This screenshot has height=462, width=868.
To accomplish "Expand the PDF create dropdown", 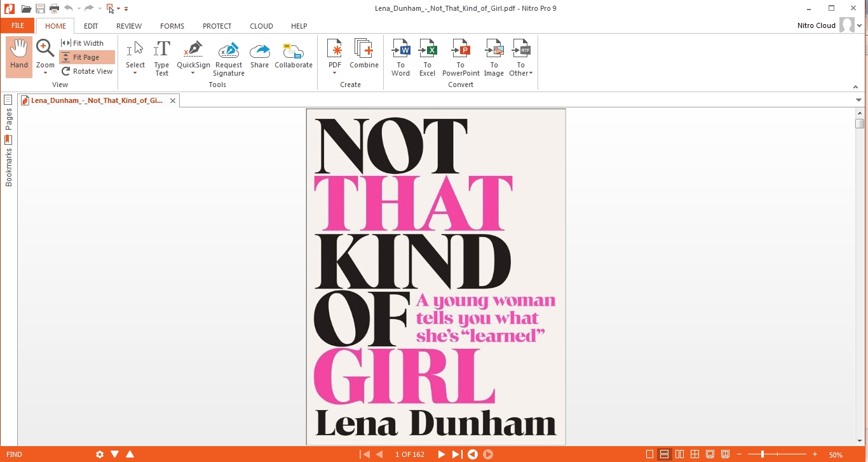I will pos(334,72).
